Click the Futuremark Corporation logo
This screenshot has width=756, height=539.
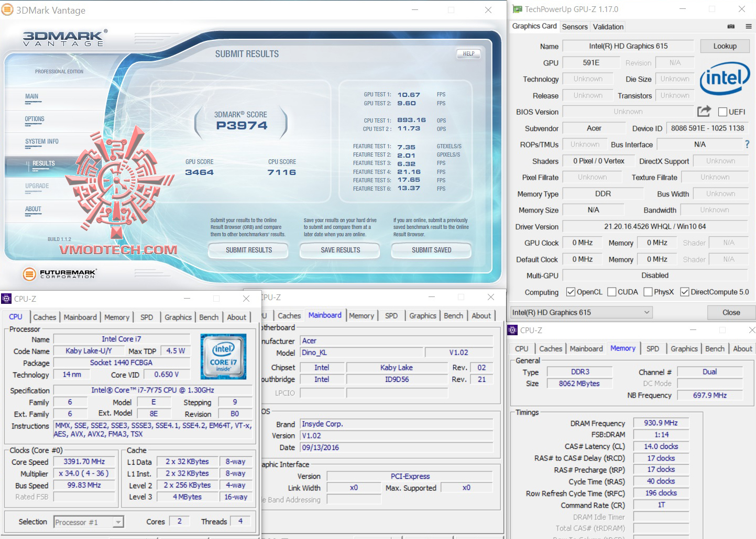60,273
